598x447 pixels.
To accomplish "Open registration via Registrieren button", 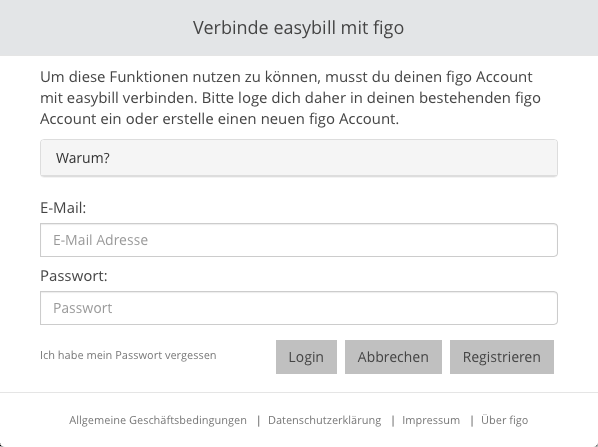I will [502, 357].
